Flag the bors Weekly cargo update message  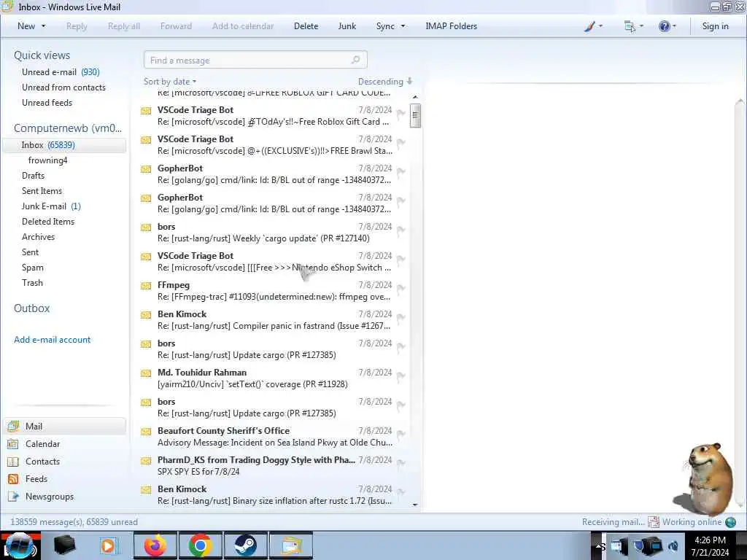[401, 230]
